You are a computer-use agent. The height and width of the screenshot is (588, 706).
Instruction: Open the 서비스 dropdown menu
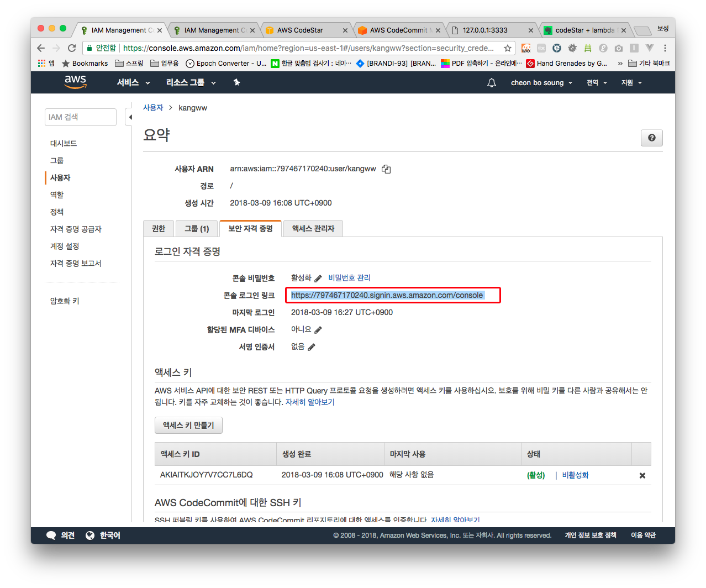click(x=133, y=83)
